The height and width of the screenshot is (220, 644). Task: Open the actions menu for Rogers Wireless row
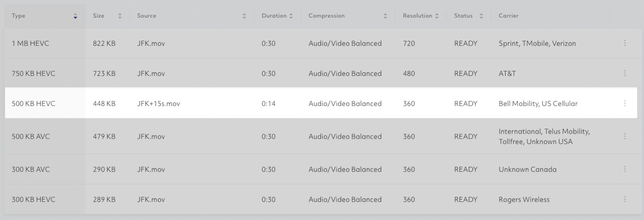pyautogui.click(x=625, y=199)
